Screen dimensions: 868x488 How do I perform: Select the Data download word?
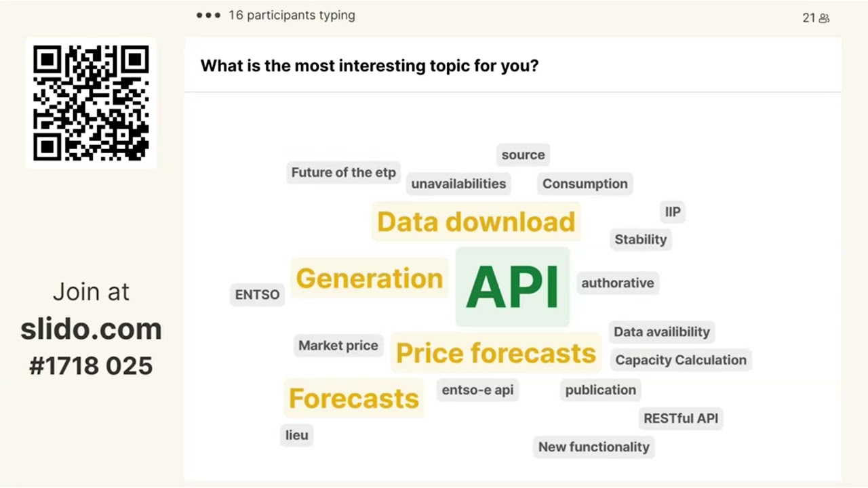click(476, 222)
